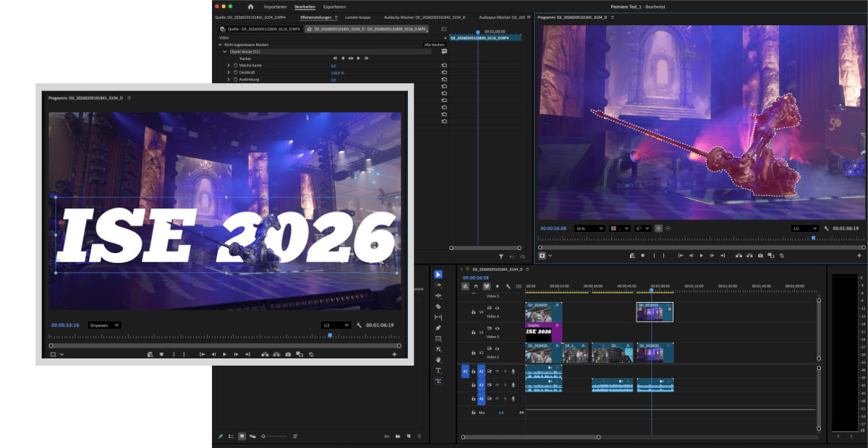The image size is (868, 448).
Task: Choose the Pen tool in the tools panel
Action: click(438, 327)
